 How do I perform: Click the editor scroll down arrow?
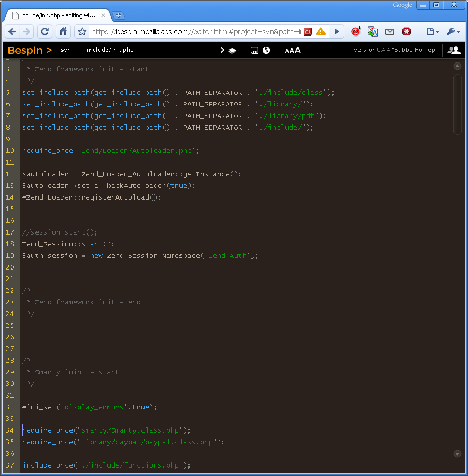point(457,454)
